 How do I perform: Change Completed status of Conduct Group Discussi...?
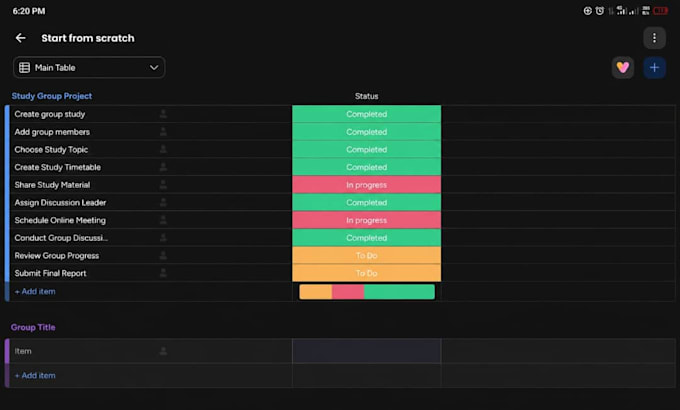pos(366,238)
